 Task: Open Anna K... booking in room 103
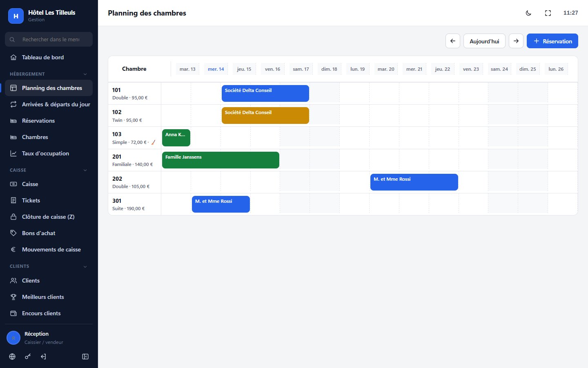pos(176,138)
